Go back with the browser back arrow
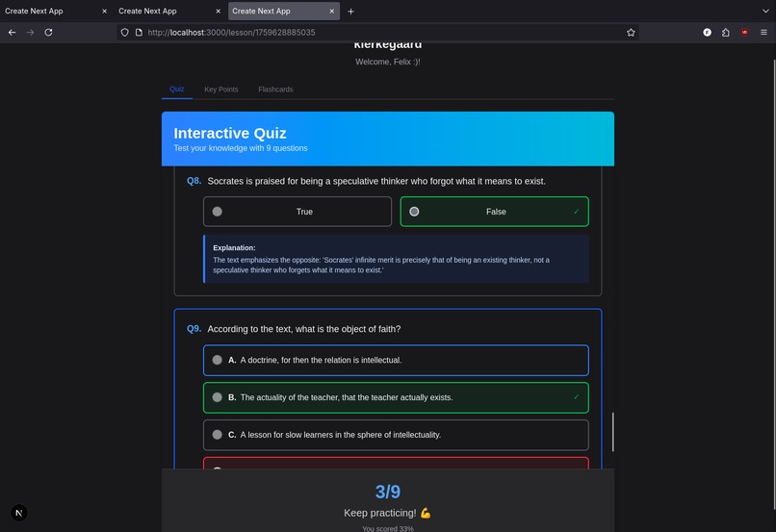This screenshot has width=776, height=532. [x=12, y=32]
